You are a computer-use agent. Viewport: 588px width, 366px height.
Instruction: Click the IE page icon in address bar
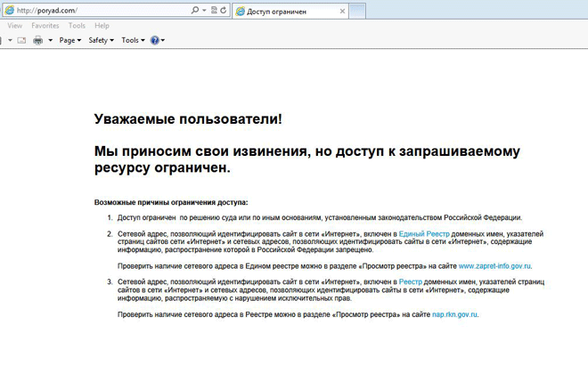click(x=8, y=10)
